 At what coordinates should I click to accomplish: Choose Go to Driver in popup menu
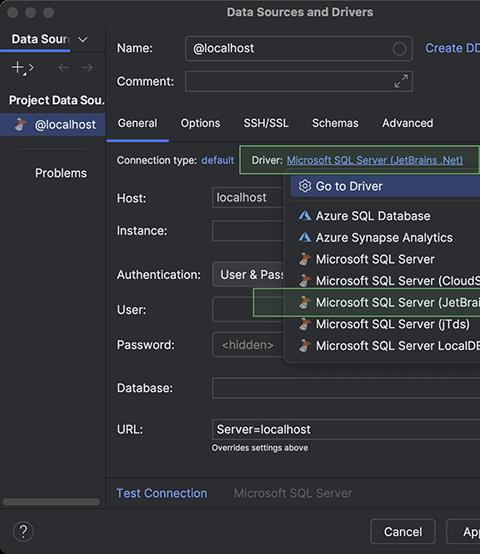pyautogui.click(x=385, y=186)
